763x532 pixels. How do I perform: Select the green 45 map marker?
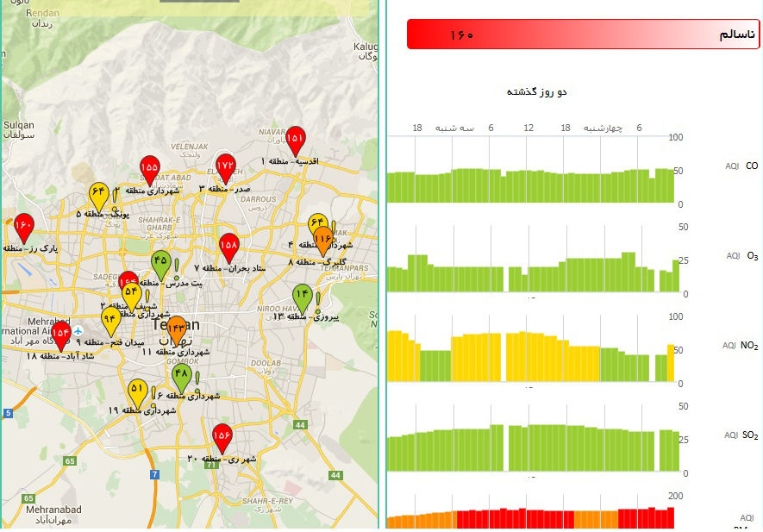pos(160,261)
